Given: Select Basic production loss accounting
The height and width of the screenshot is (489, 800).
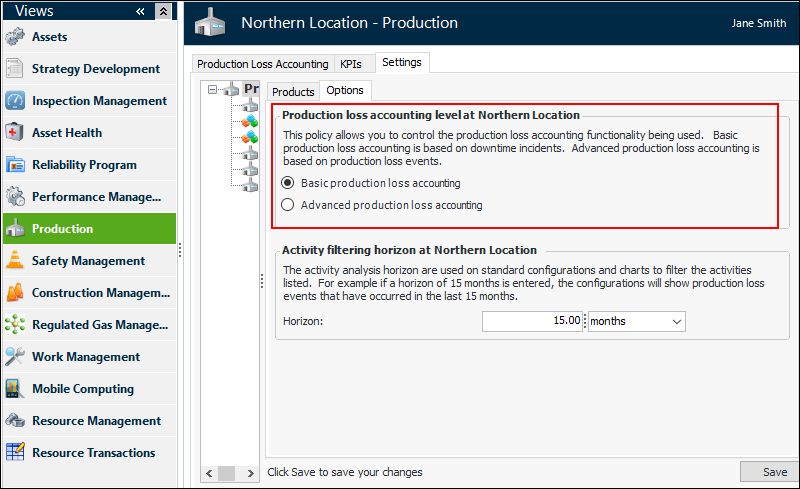Looking at the screenshot, I should pyautogui.click(x=288, y=183).
